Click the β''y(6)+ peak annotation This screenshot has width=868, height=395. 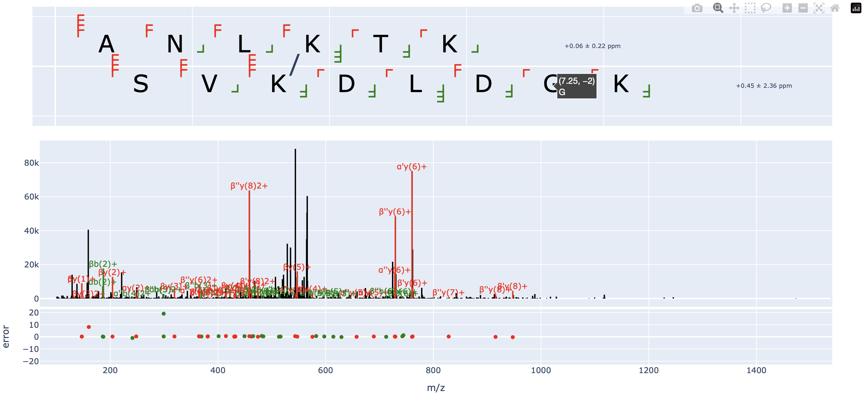pos(395,212)
